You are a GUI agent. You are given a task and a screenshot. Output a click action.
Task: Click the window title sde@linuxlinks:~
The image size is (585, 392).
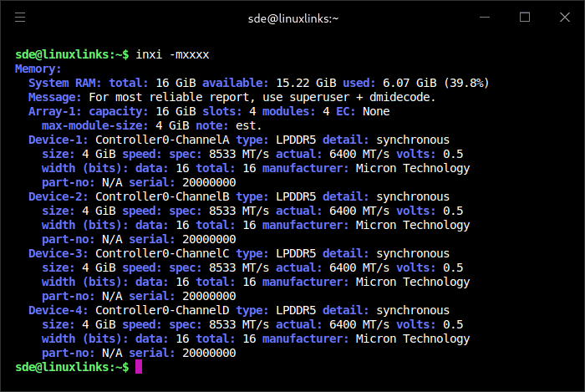click(293, 18)
